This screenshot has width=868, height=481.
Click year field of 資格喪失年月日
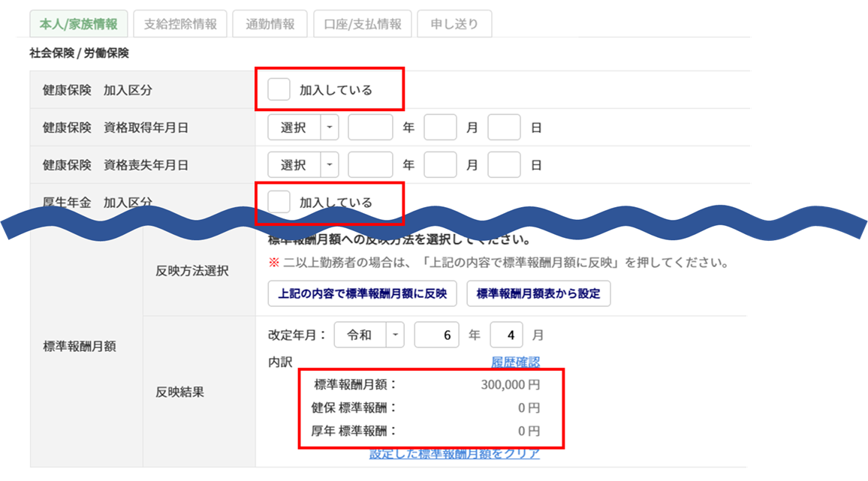coord(370,165)
